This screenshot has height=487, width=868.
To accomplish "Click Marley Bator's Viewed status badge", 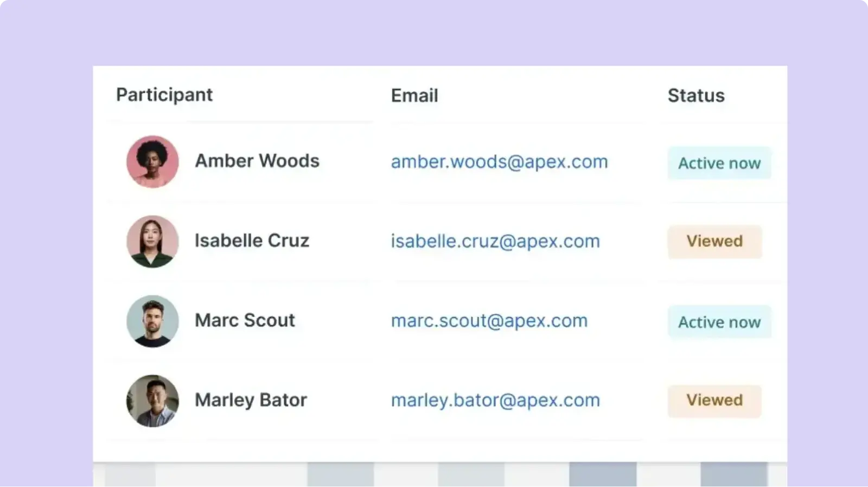I will [714, 400].
